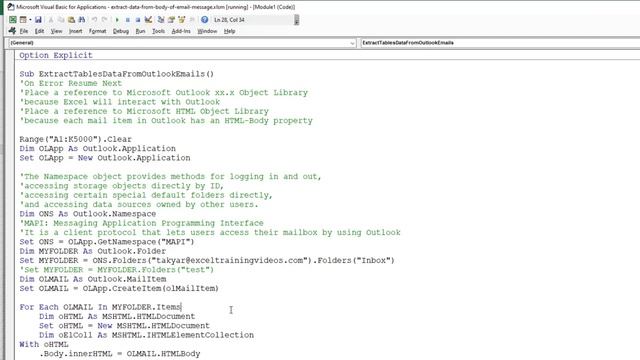This screenshot has width=640, height=360.
Task: Click the 'Set ONS = OLApp.GetNamespace("MAPI")' line
Action: click(x=107, y=242)
